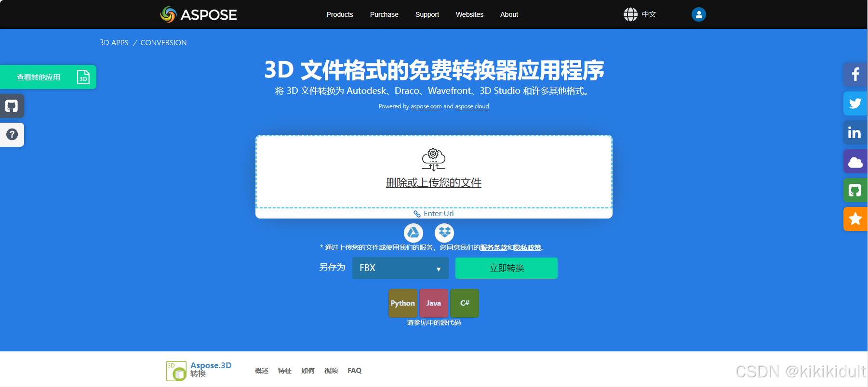
Task: Open the 服务条款 terms link
Action: [494, 247]
